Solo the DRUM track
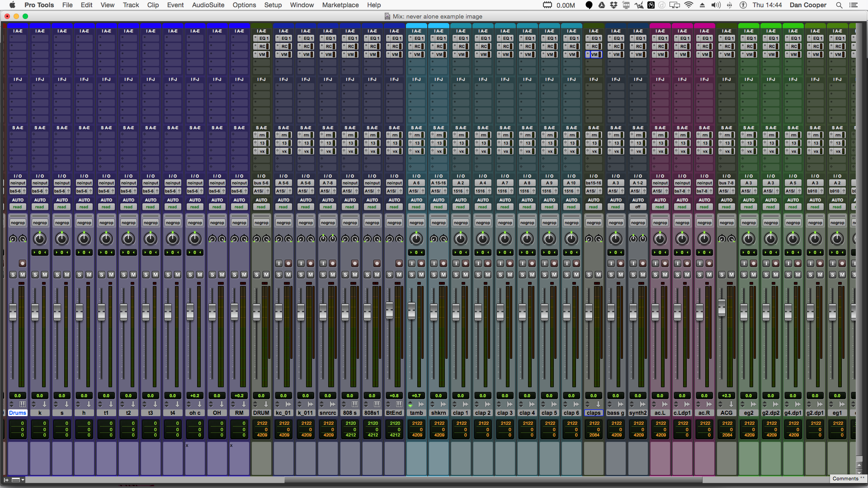The width and height of the screenshot is (868, 488). (257, 275)
